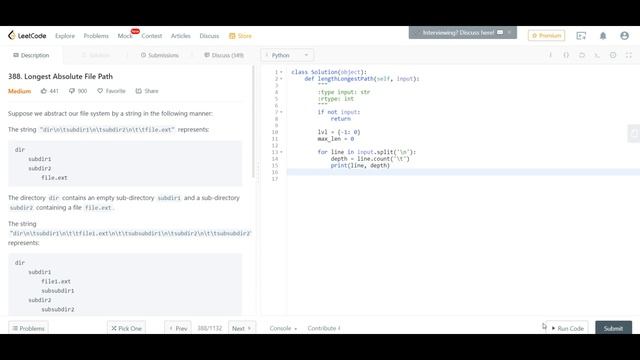Screen dimensions: 640x360
Task: Collapse the fold arrow at line 1
Action: point(281,72)
